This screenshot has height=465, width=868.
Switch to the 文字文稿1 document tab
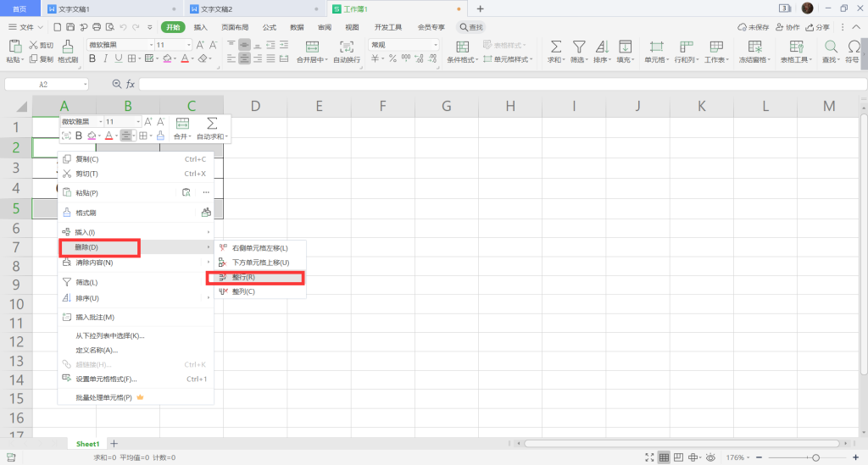112,8
